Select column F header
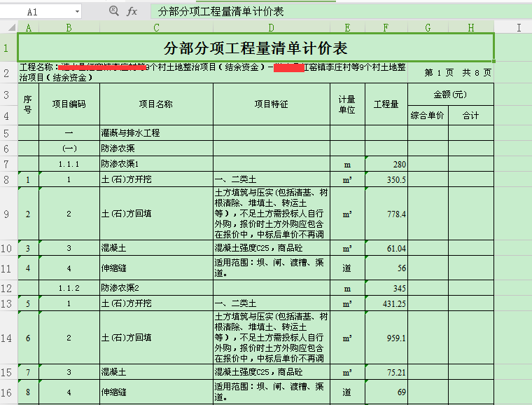 pyautogui.click(x=386, y=28)
